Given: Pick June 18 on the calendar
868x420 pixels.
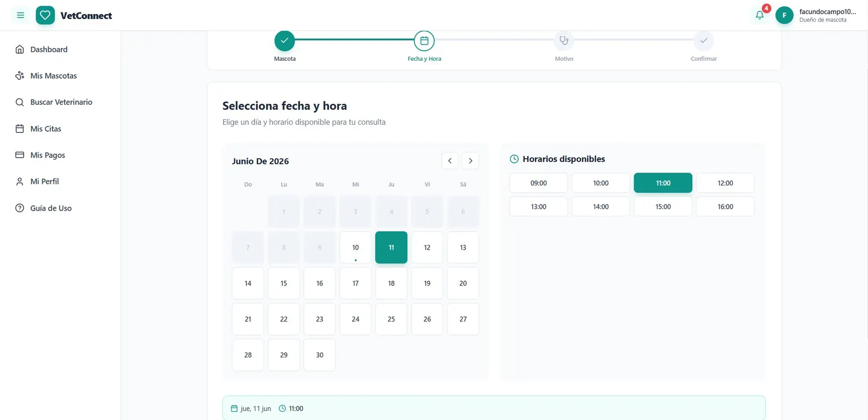Looking at the screenshot, I should pos(391,283).
